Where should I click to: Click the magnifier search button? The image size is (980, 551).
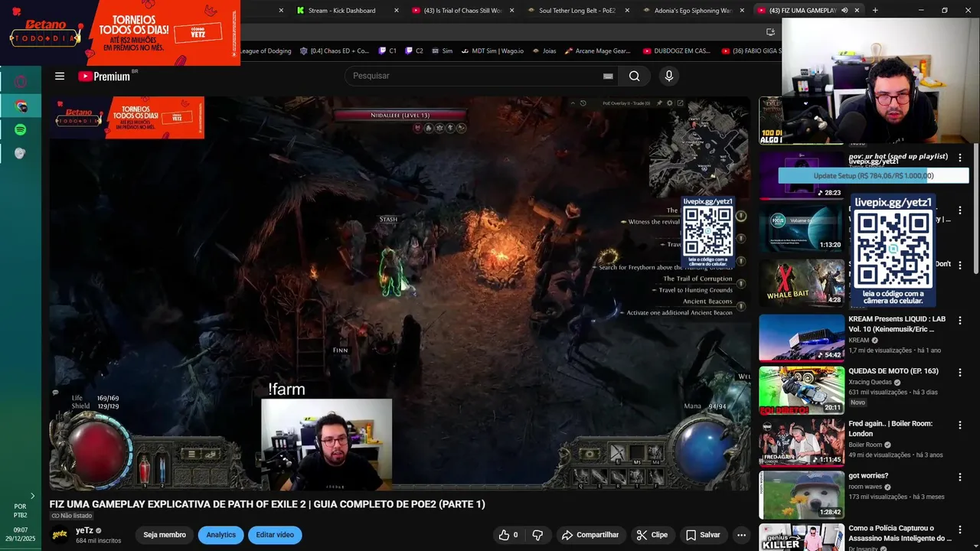point(634,76)
